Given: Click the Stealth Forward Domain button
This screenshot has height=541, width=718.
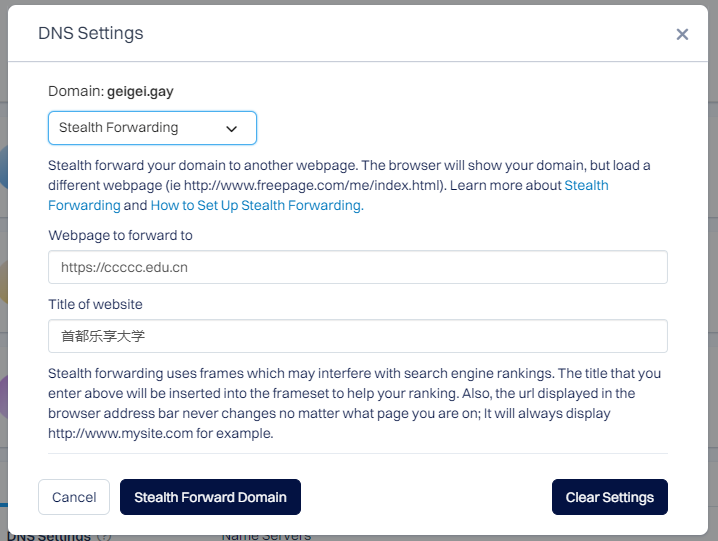Looking at the screenshot, I should pyautogui.click(x=210, y=497).
